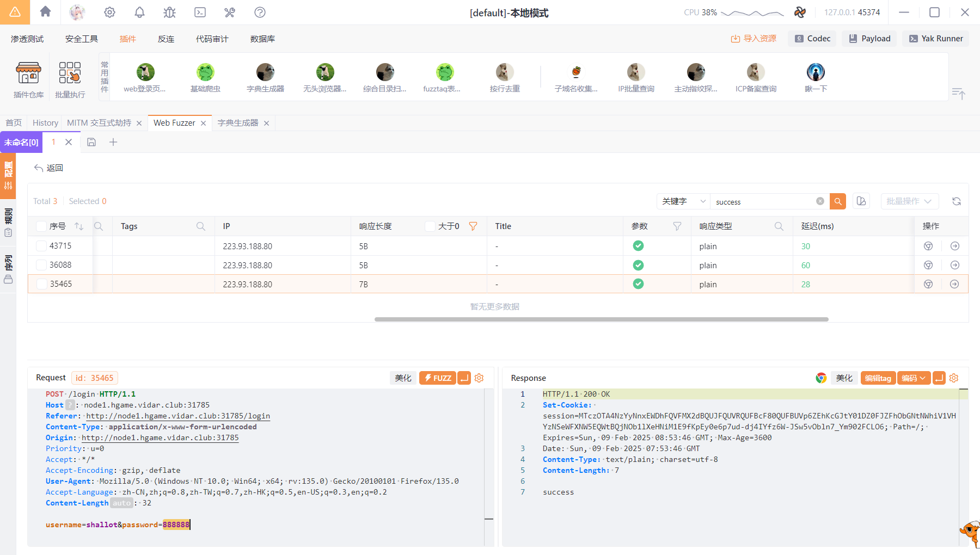Go to the home icon in title bar

46,12
